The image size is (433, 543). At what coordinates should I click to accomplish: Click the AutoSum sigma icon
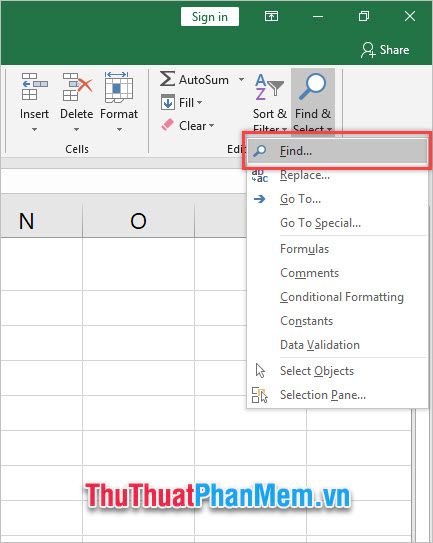pyautogui.click(x=167, y=79)
